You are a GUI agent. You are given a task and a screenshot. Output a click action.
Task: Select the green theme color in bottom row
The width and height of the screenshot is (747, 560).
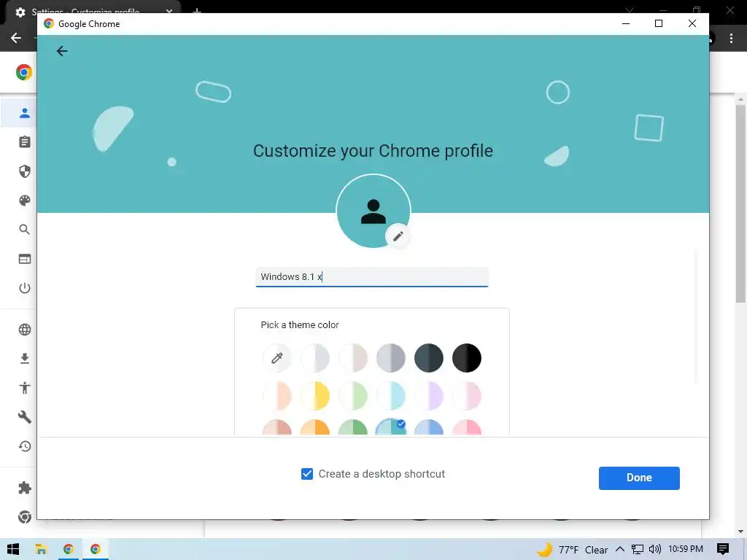[x=353, y=427]
